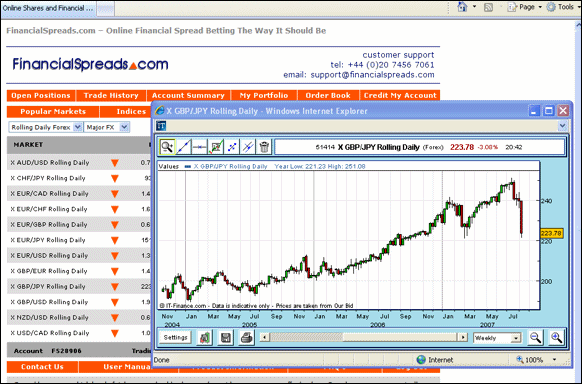Expand chevron at right of chart window toolbar
This screenshot has width=582, height=384.
(562, 126)
